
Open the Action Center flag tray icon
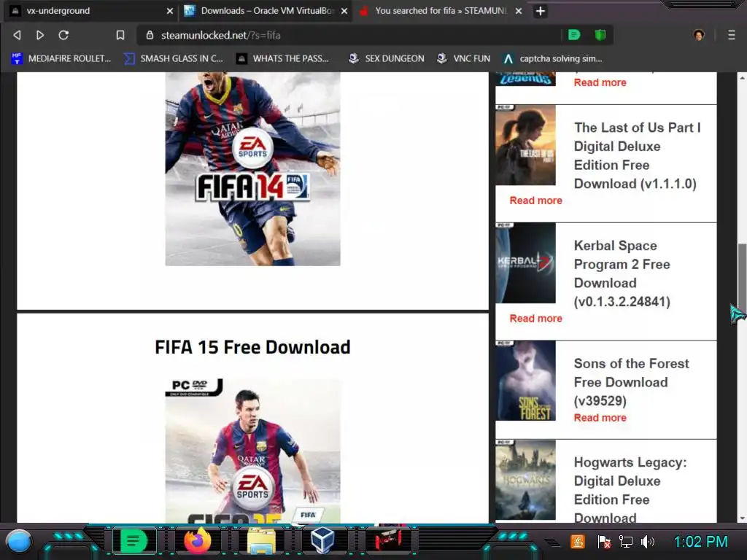[603, 542]
